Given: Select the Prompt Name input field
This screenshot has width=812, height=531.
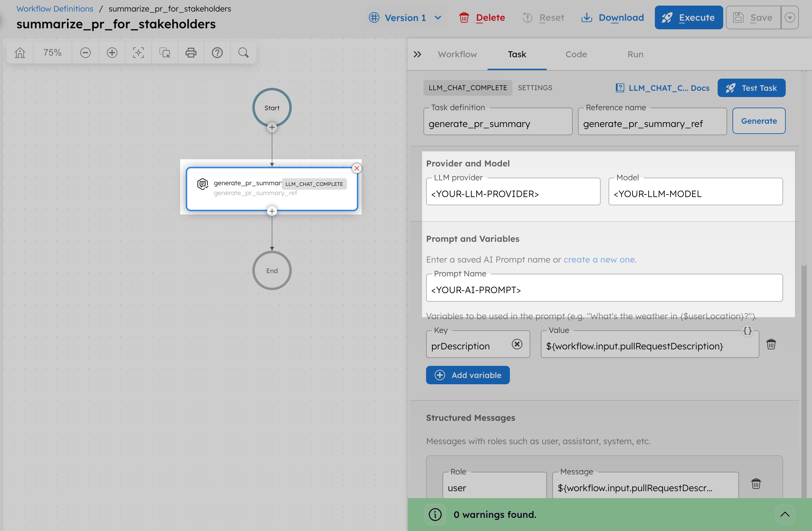Looking at the screenshot, I should coord(604,290).
